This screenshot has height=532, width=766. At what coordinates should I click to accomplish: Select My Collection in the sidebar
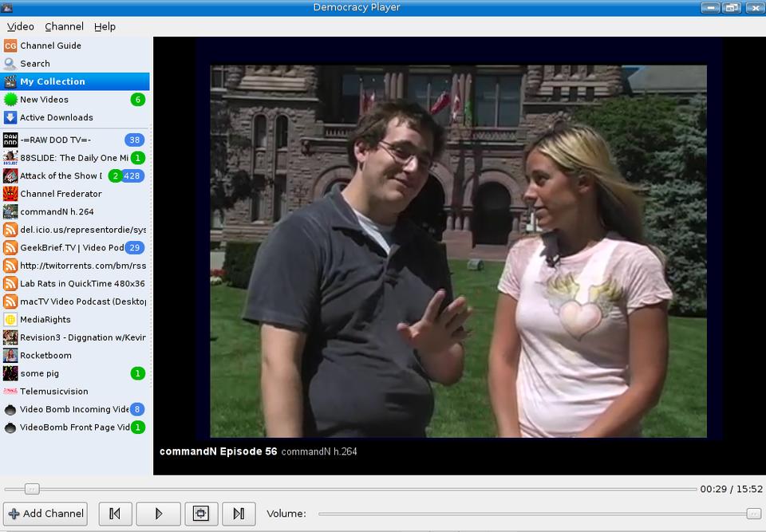tap(53, 81)
